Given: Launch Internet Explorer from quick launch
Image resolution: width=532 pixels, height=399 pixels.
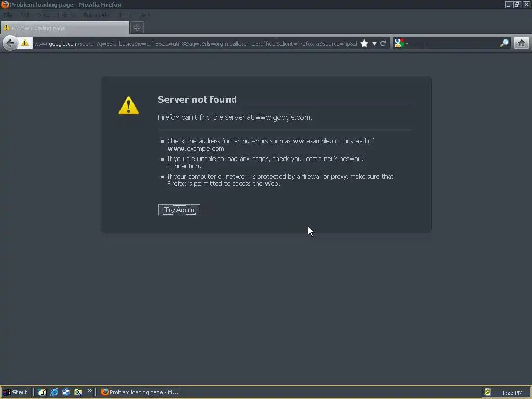Looking at the screenshot, I should (x=54, y=392).
